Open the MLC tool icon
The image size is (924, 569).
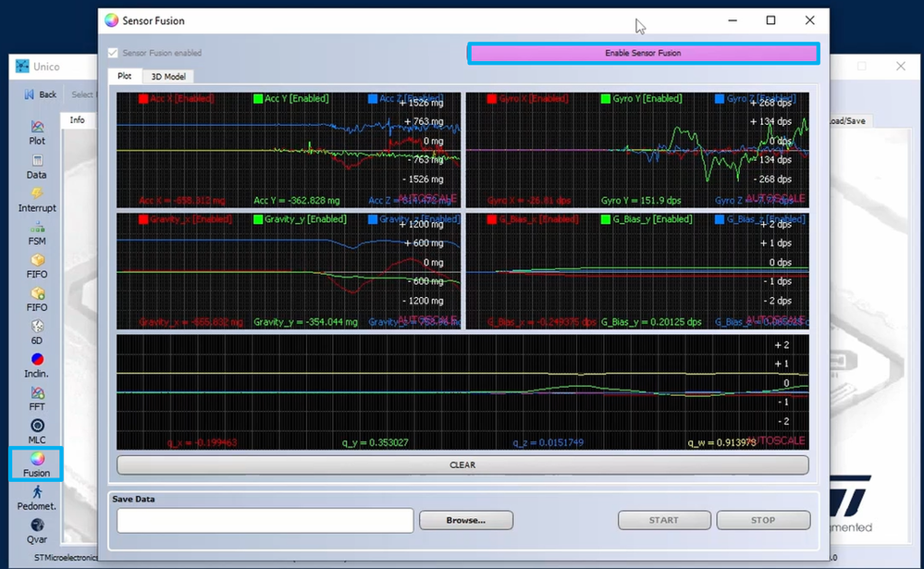pyautogui.click(x=37, y=431)
